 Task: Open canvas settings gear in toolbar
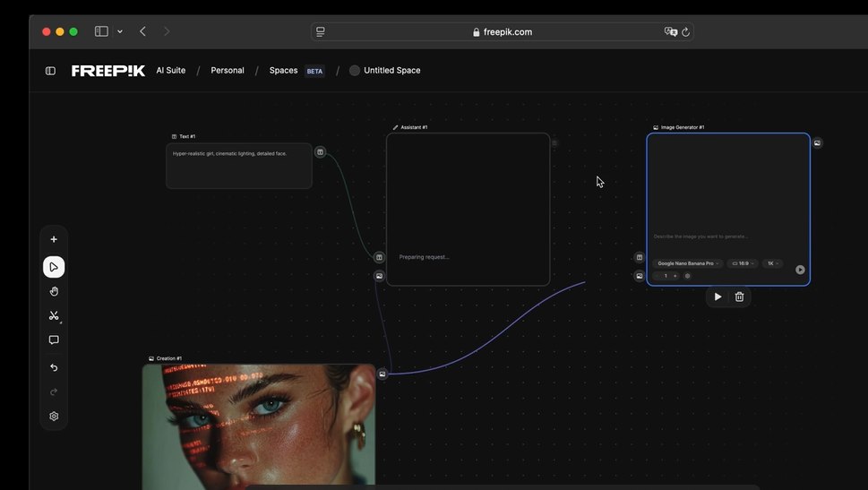point(54,417)
